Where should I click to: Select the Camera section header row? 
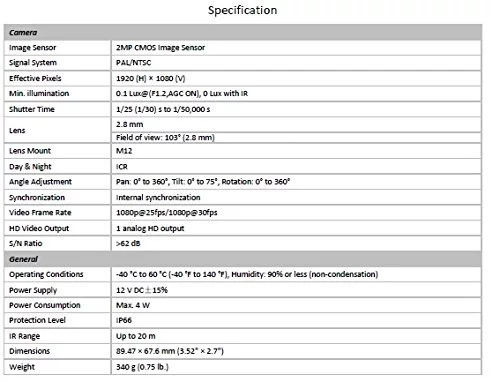click(x=243, y=32)
